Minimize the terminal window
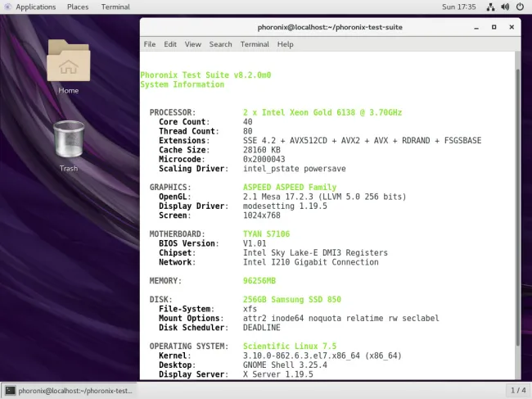 pyautogui.click(x=478, y=27)
